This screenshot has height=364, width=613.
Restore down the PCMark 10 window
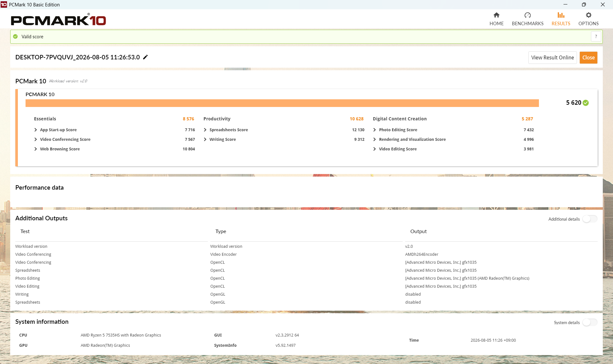tap(584, 4)
